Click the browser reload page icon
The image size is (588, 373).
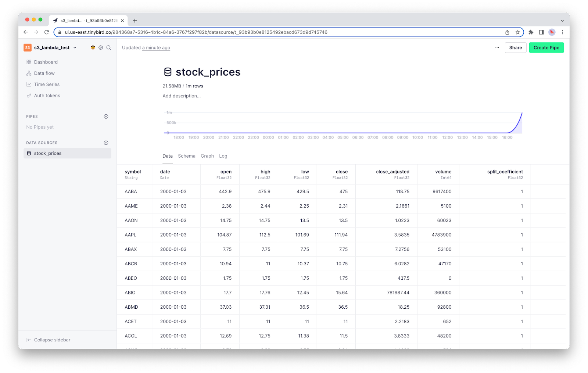47,32
